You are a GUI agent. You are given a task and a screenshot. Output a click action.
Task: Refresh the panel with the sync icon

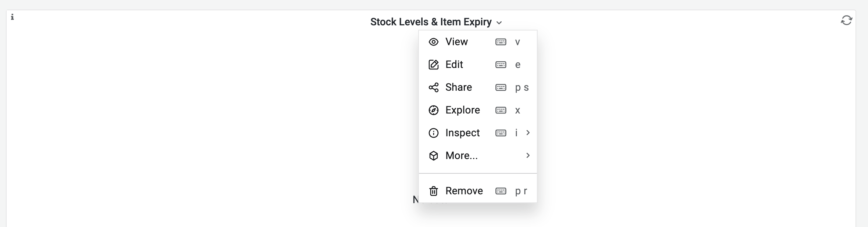tap(846, 20)
